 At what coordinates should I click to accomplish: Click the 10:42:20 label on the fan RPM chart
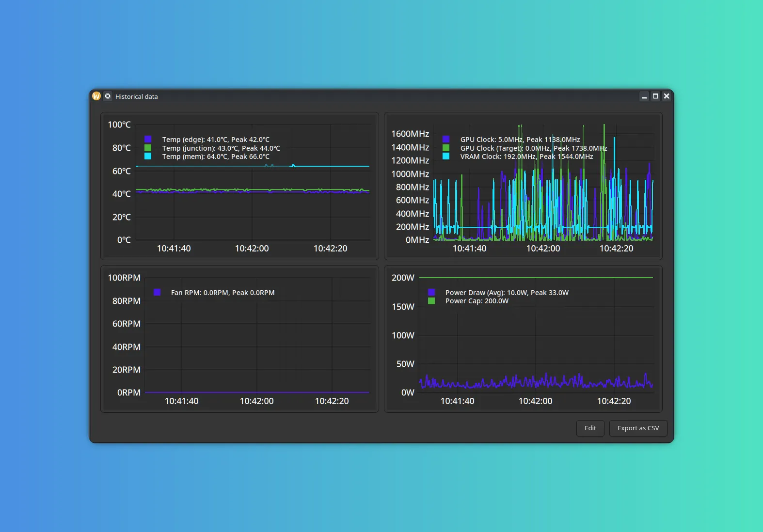pyautogui.click(x=332, y=401)
